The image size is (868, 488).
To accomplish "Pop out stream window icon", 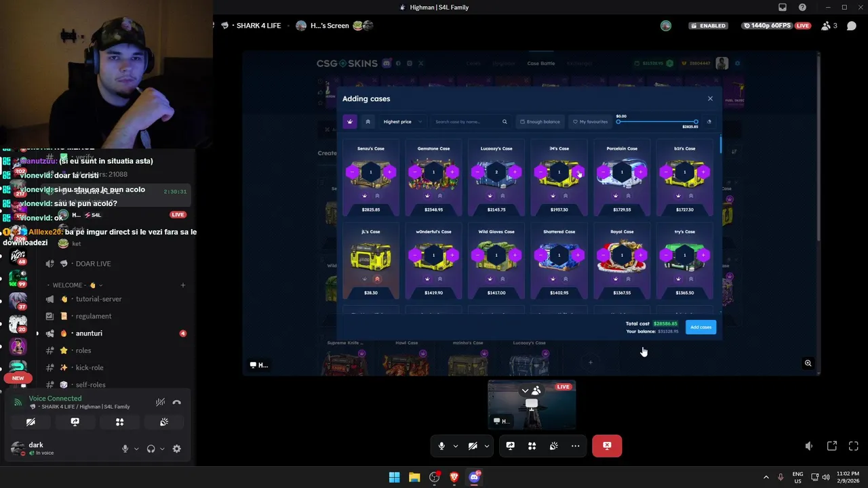I will [x=832, y=446].
